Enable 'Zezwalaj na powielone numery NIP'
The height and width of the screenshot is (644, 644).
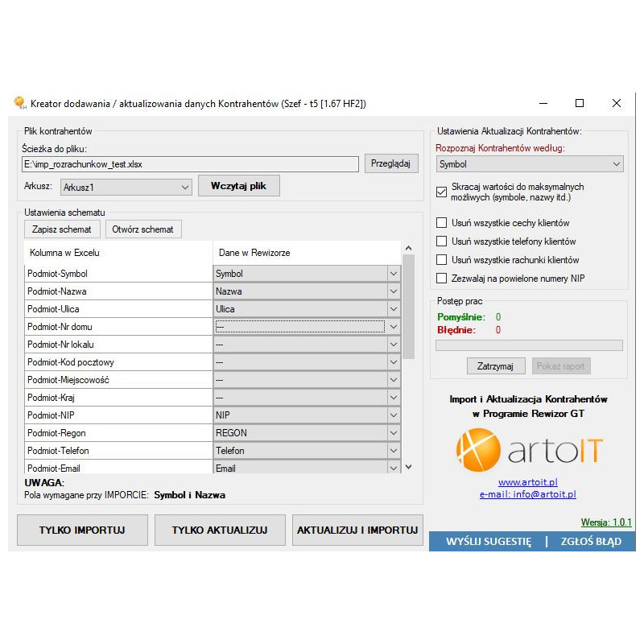pos(441,279)
